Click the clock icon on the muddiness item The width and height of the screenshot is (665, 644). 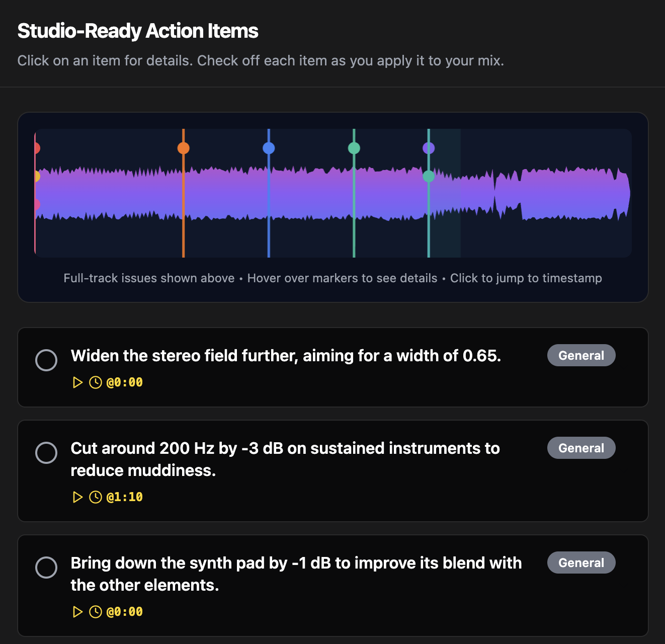(95, 497)
